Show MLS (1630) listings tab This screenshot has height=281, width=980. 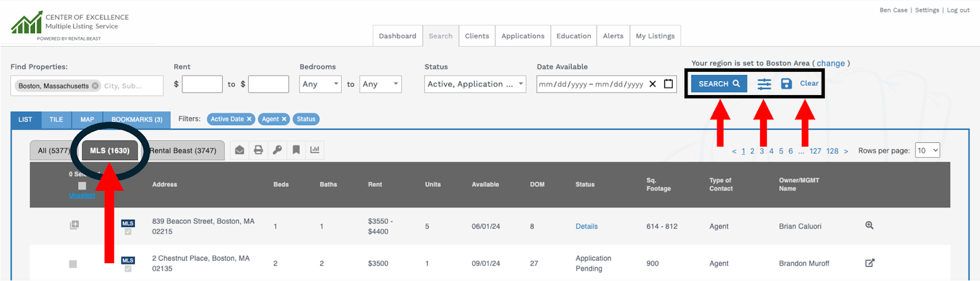[110, 150]
